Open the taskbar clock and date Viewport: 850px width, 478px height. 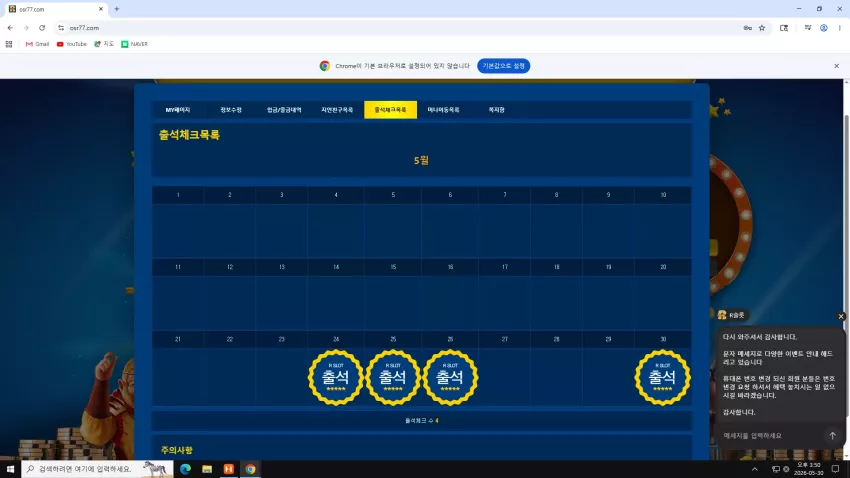point(808,469)
